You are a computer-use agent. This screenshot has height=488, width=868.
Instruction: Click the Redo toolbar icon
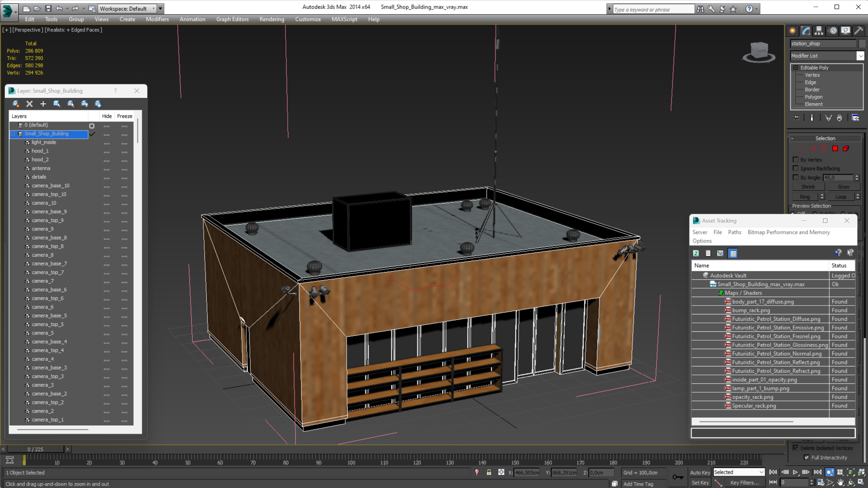pyautogui.click(x=75, y=9)
